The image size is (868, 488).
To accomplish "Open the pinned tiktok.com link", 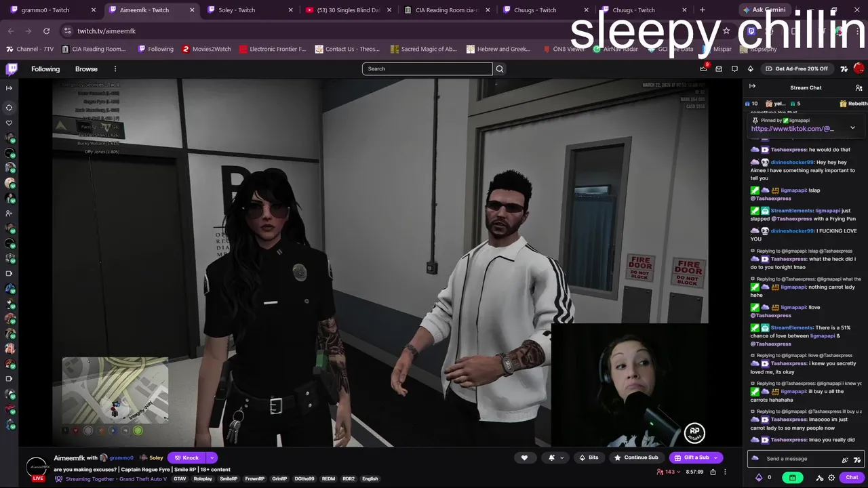I will 792,129.
